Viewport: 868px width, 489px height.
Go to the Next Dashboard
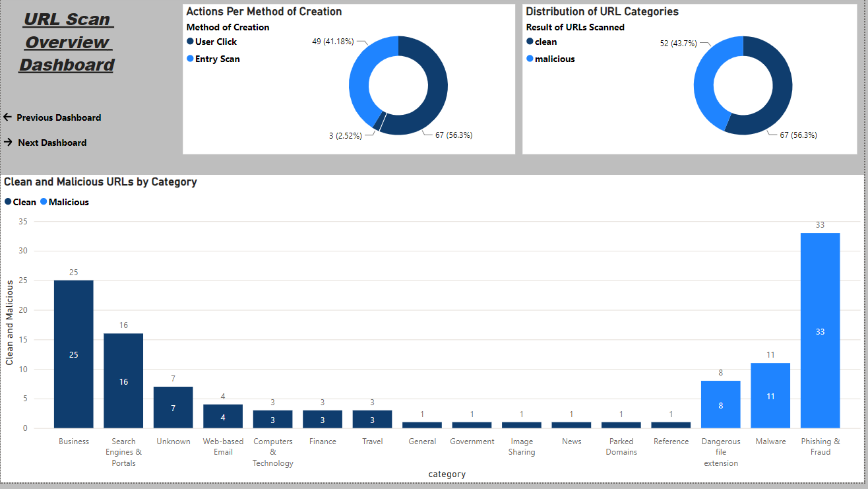[52, 143]
